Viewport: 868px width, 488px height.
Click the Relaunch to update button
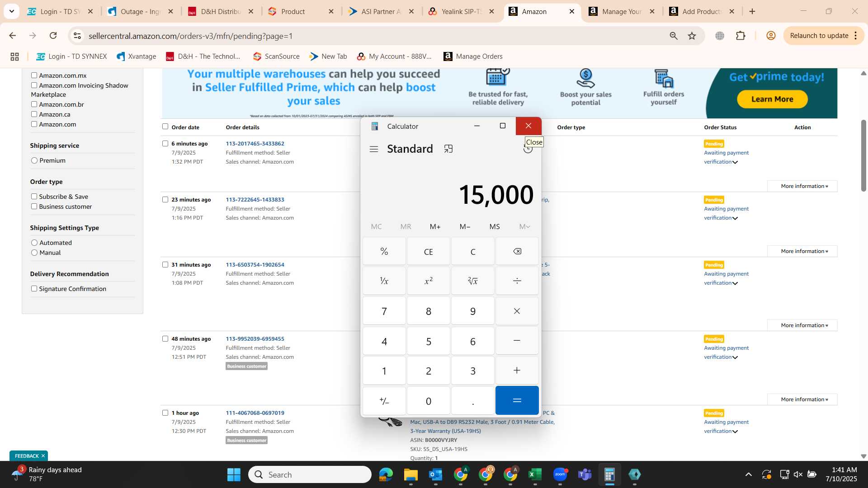(x=824, y=36)
